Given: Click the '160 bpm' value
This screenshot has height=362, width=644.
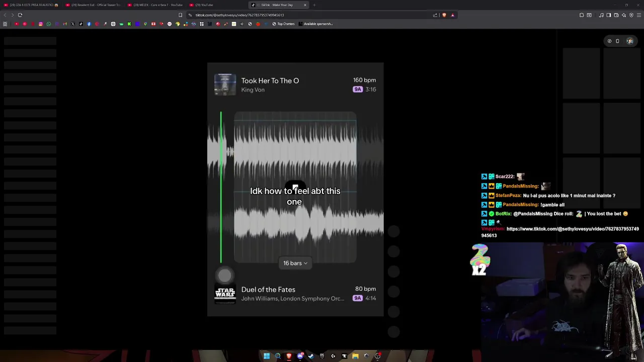Looking at the screenshot, I should click(x=364, y=80).
